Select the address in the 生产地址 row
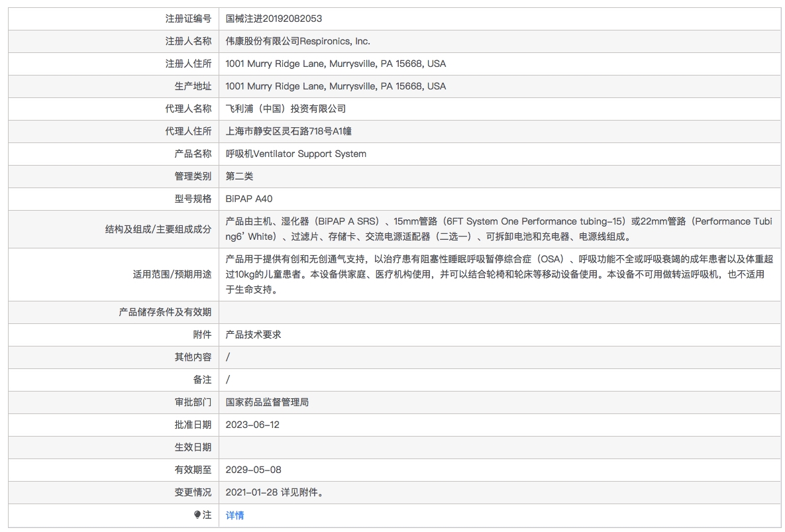The image size is (785, 532). coord(335,86)
